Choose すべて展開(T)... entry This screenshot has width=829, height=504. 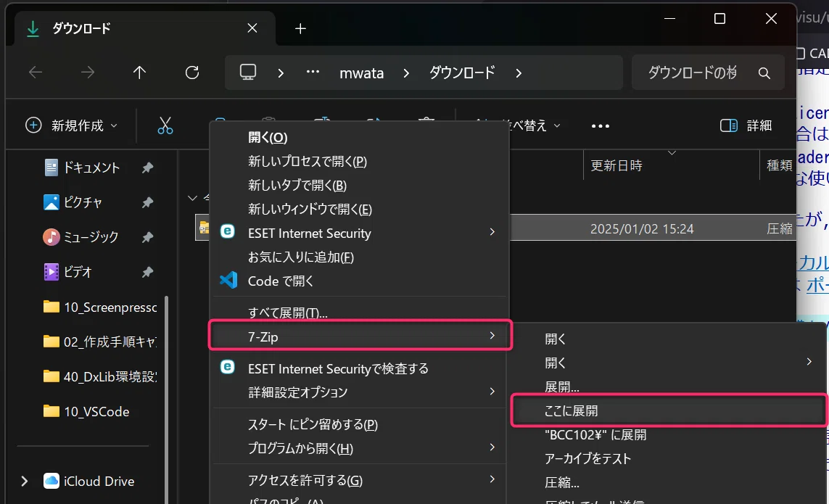click(288, 313)
